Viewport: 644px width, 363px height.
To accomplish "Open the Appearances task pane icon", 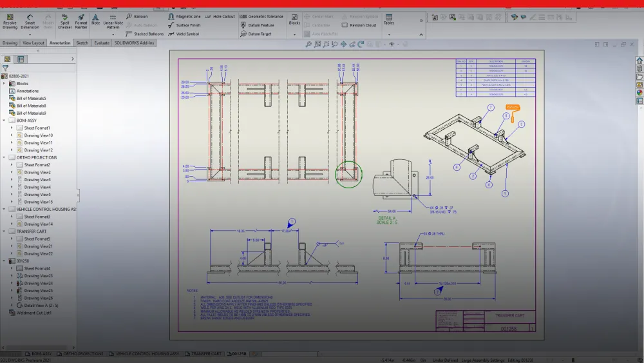I will coord(639,92).
